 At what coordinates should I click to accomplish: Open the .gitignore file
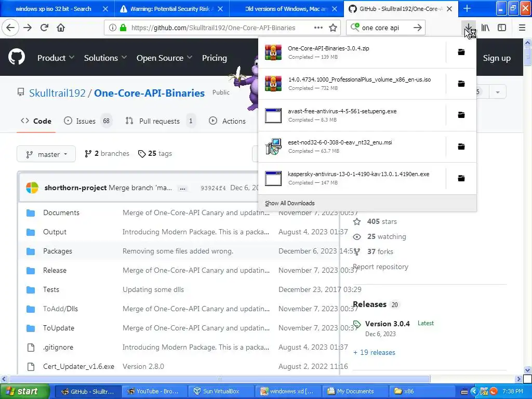pos(58,347)
